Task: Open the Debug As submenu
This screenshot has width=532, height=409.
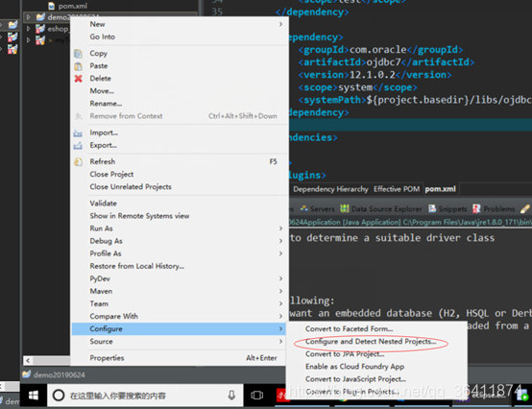Action: tap(180, 241)
